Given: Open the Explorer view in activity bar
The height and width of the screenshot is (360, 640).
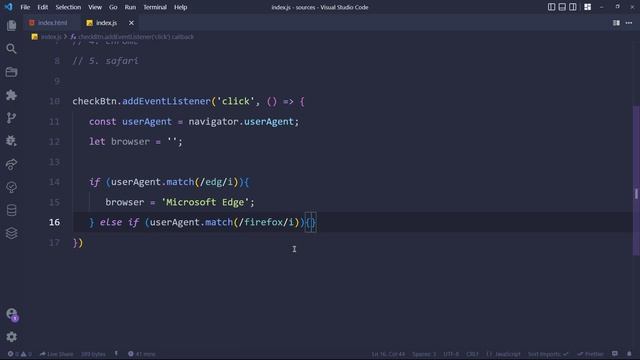Looking at the screenshot, I should pyautogui.click(x=11, y=26).
